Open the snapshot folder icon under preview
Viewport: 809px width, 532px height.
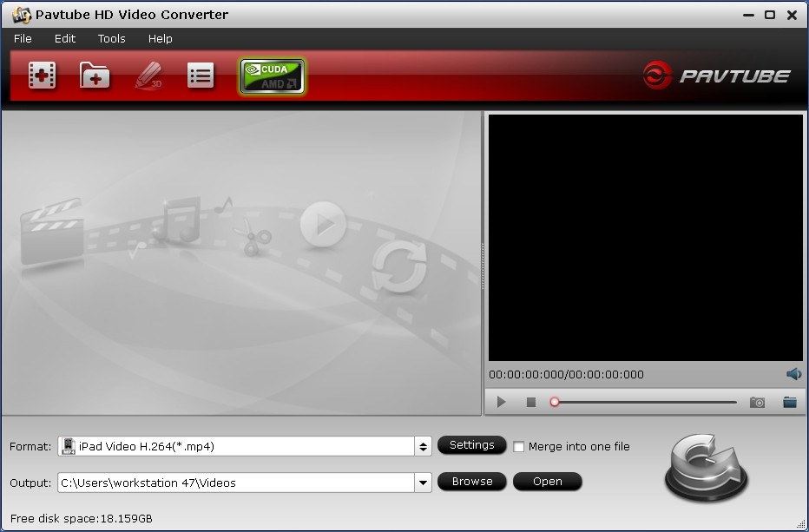[x=790, y=401]
